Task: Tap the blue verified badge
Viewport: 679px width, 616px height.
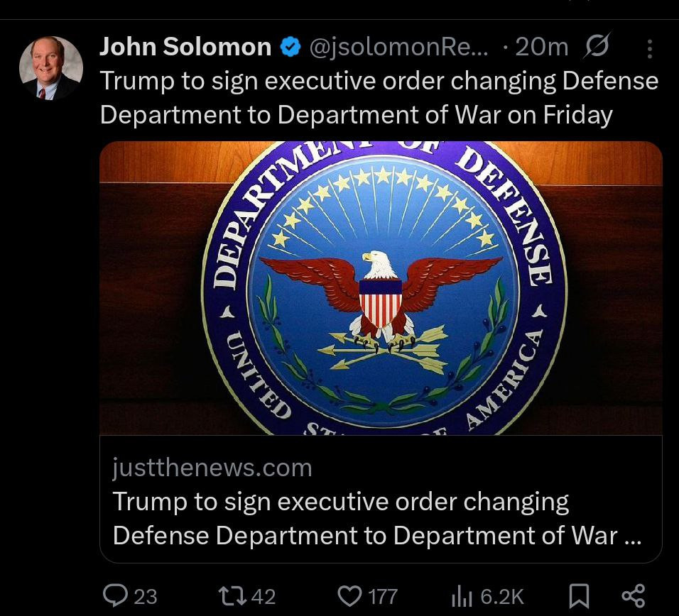Action: coord(289,48)
